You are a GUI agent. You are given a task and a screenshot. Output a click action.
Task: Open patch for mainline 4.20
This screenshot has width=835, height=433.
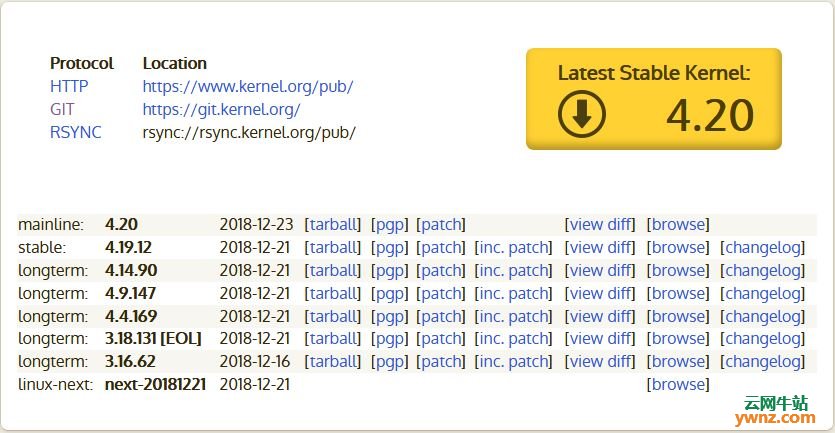coord(441,224)
